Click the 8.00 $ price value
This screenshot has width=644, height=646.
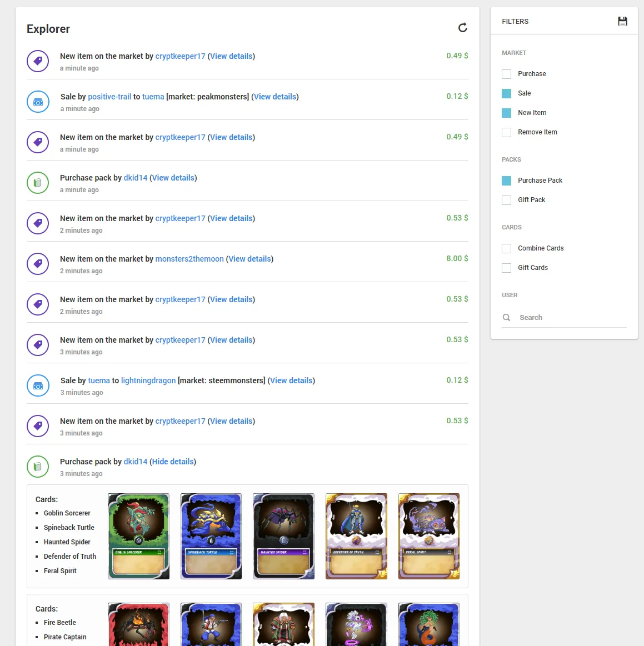coord(457,258)
